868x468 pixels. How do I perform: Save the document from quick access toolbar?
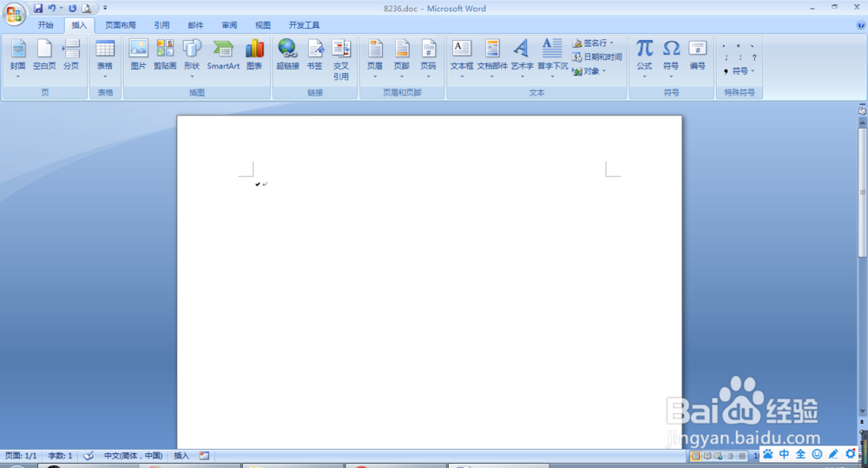click(x=37, y=9)
